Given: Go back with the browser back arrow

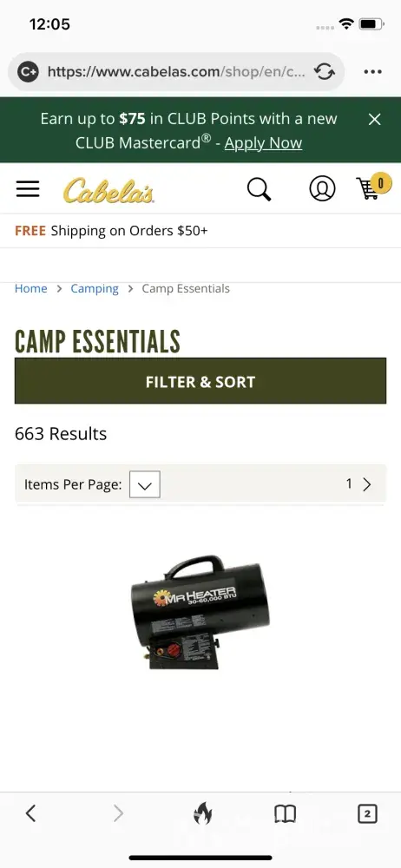Looking at the screenshot, I should click(31, 813).
